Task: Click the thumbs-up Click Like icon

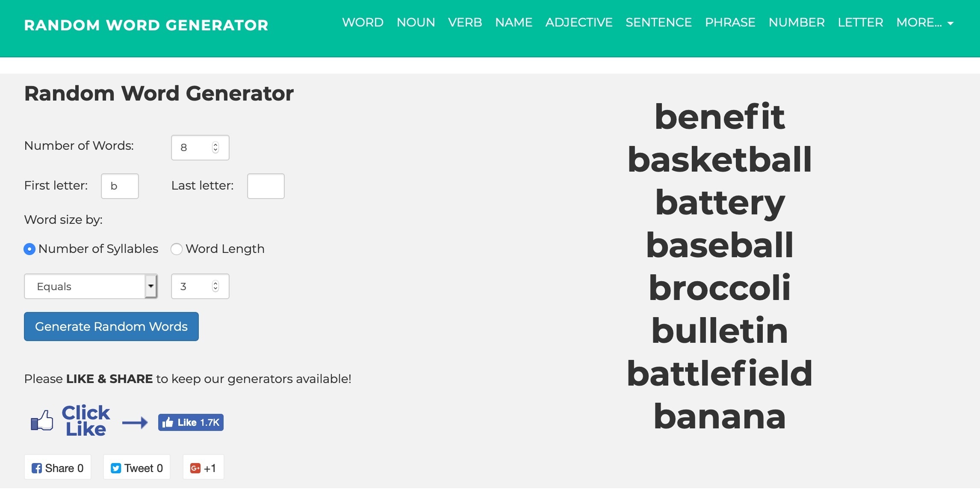Action: pyautogui.click(x=42, y=421)
